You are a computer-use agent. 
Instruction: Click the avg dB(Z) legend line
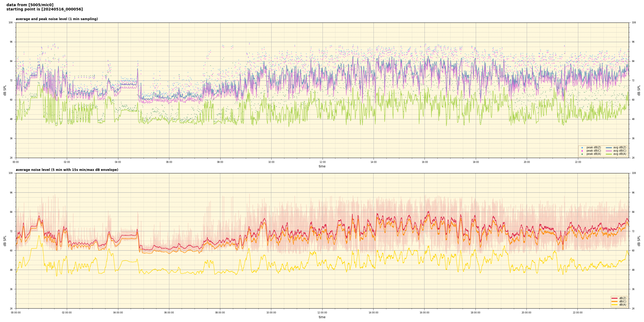tap(609, 148)
